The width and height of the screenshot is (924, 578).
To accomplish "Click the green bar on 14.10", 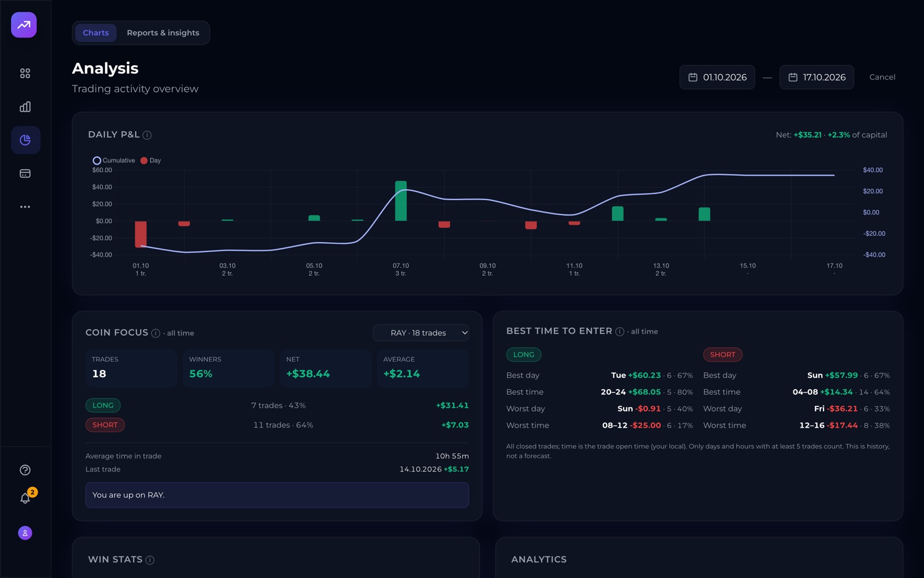I will (704, 214).
